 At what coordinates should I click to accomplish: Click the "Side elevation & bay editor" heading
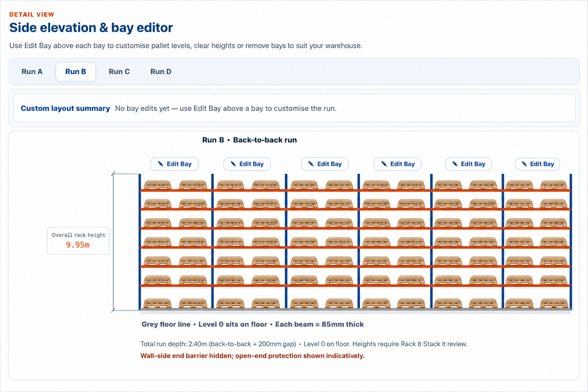tap(91, 28)
